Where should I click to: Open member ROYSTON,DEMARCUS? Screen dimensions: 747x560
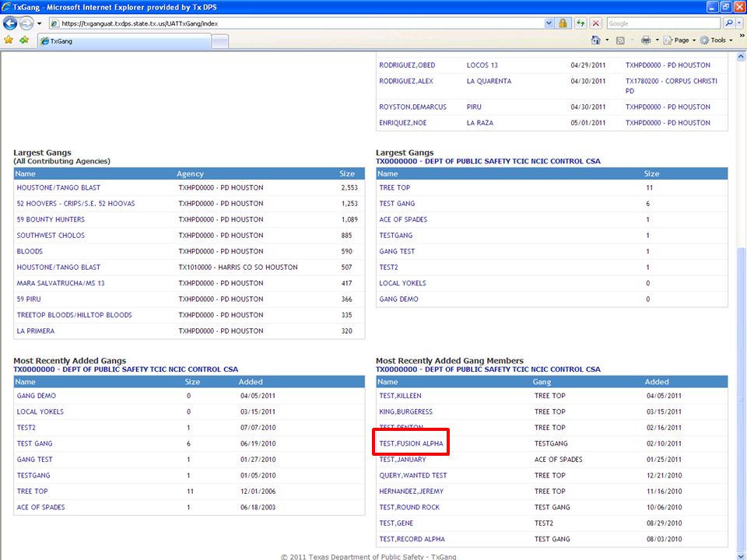pos(412,107)
